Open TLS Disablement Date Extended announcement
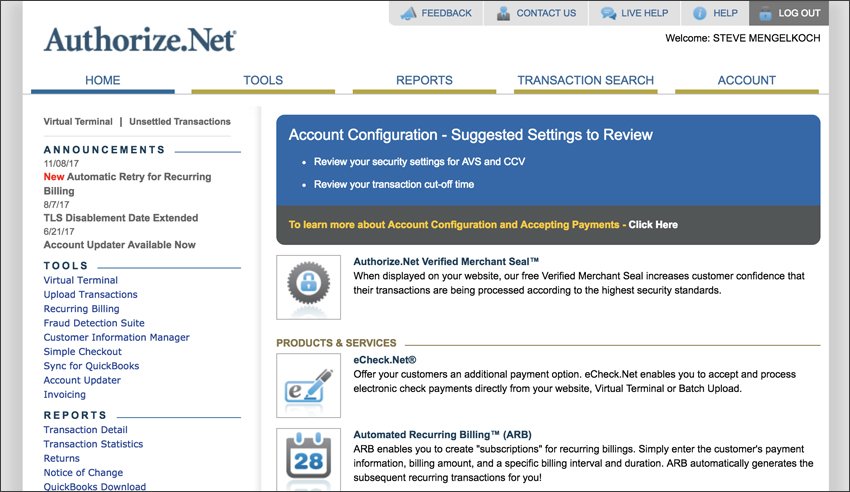850x492 pixels. click(x=121, y=218)
